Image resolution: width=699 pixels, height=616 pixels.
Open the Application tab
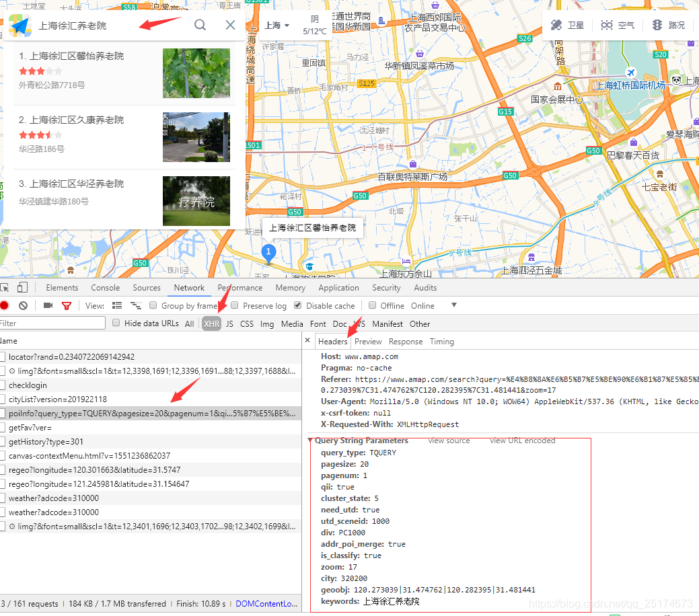tap(338, 288)
